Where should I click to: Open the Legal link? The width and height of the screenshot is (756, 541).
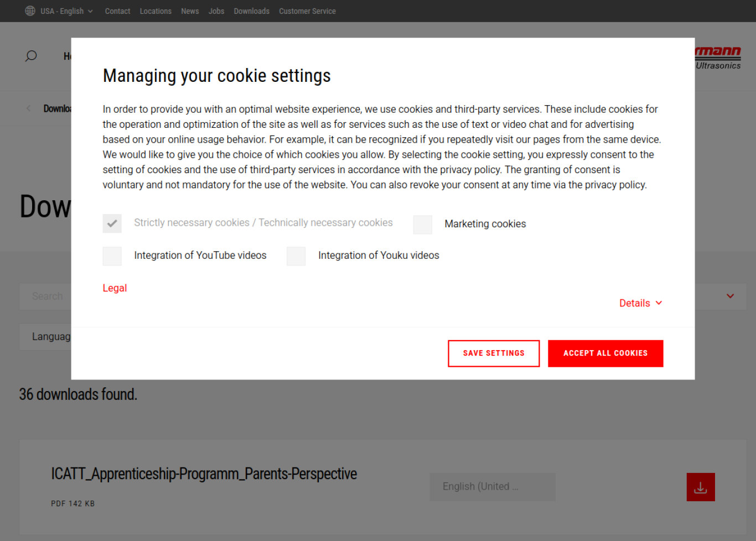[115, 288]
